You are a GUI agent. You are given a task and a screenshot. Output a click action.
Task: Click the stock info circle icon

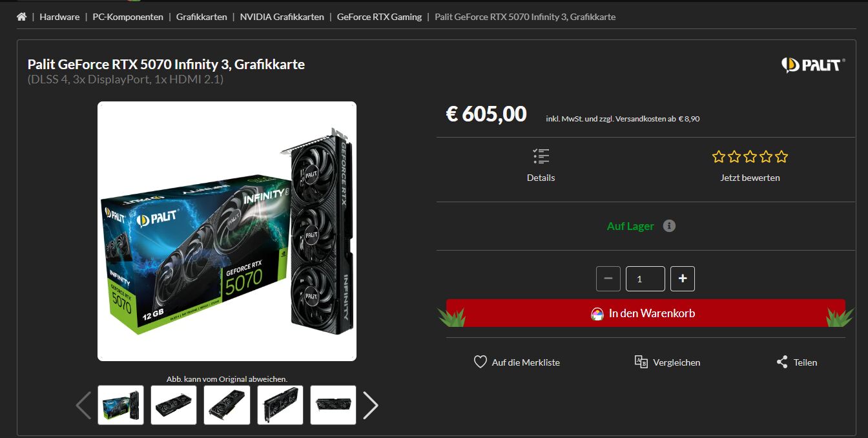coord(669,226)
